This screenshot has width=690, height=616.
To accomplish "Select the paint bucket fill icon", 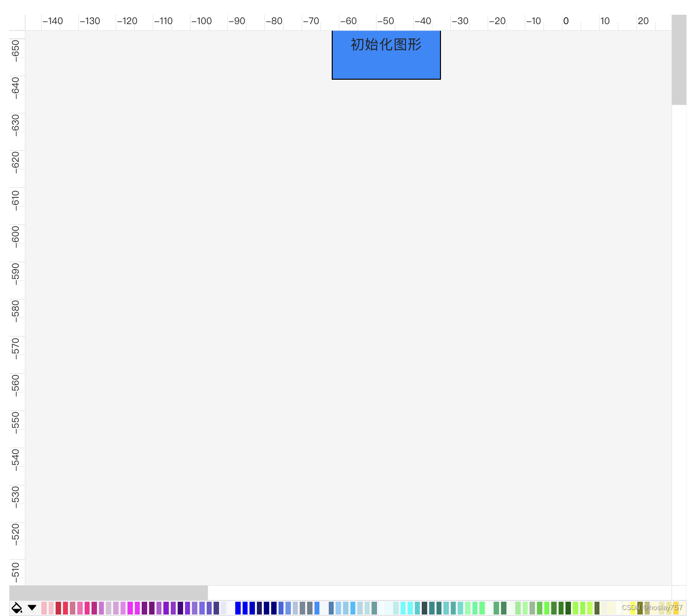I will tap(17, 608).
